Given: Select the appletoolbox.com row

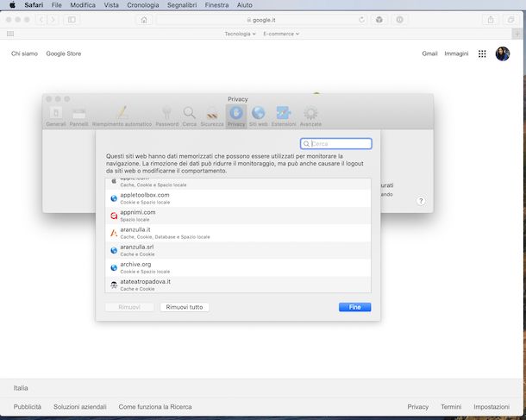Looking at the screenshot, I should 238,198.
